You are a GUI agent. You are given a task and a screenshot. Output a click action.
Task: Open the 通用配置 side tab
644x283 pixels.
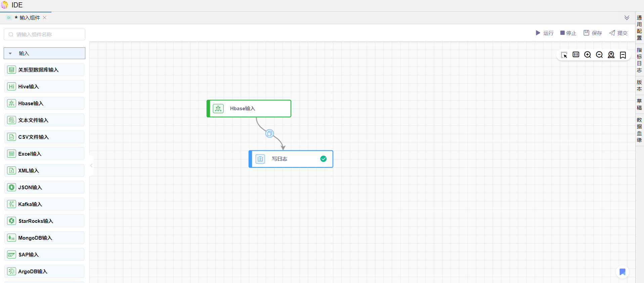[639, 28]
